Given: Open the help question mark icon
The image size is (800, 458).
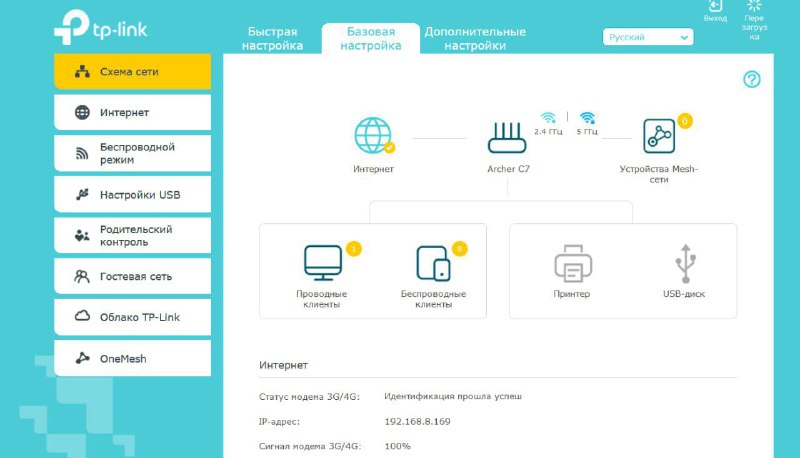Looking at the screenshot, I should coord(752,79).
